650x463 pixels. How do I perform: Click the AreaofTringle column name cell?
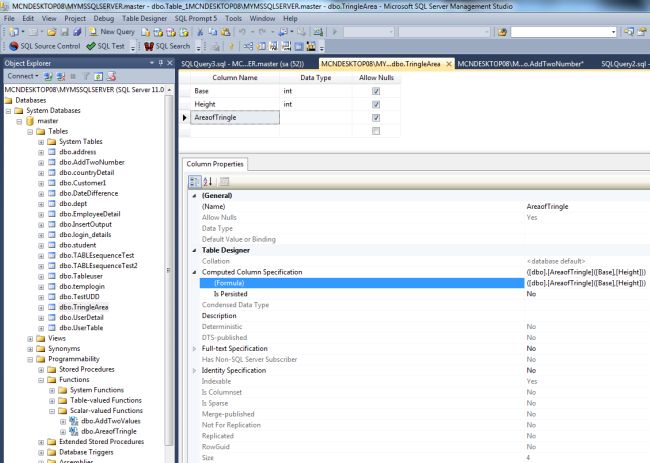tap(235, 118)
